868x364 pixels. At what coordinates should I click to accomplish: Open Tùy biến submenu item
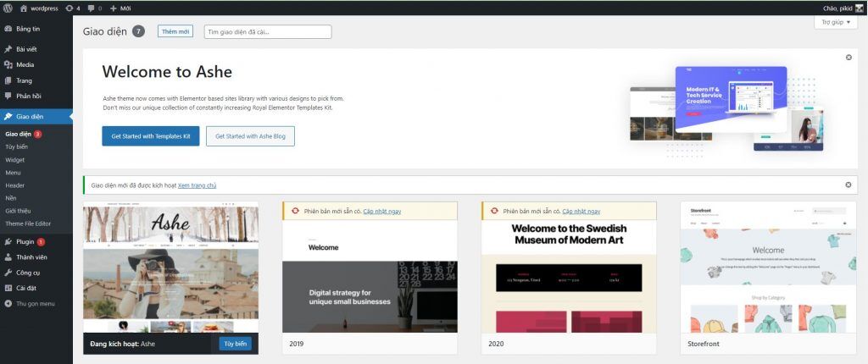click(x=17, y=146)
